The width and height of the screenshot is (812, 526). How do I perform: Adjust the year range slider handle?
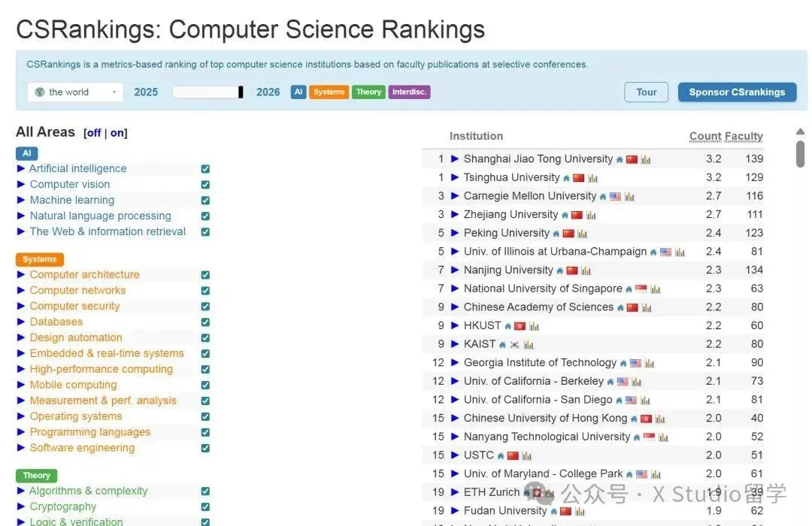point(241,92)
